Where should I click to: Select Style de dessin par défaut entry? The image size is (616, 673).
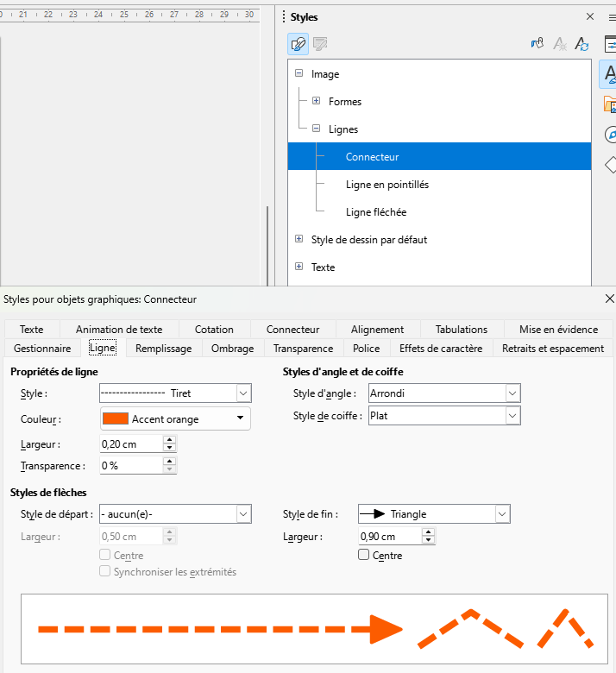point(369,240)
